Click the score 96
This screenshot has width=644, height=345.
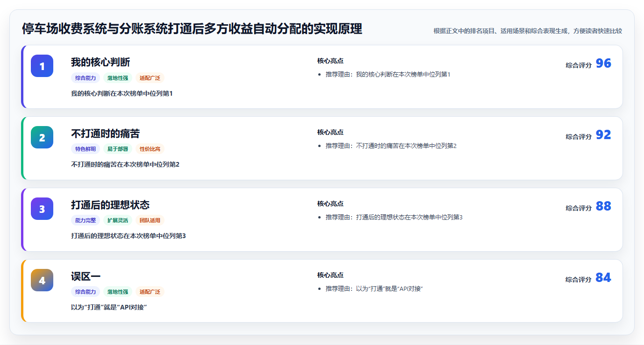tap(603, 63)
